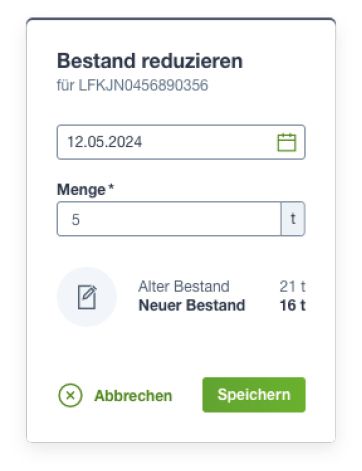Click the new stock value 16 t
The height and width of the screenshot is (471, 362).
pos(292,305)
